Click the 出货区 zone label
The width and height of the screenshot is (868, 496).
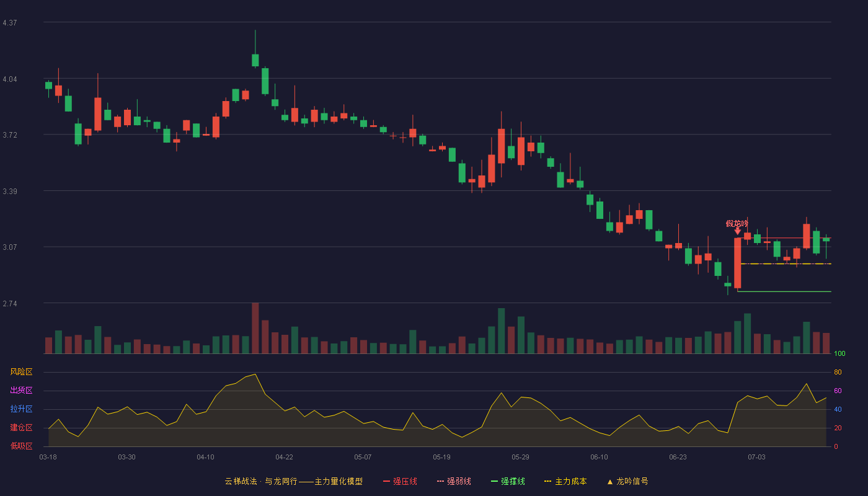21,391
